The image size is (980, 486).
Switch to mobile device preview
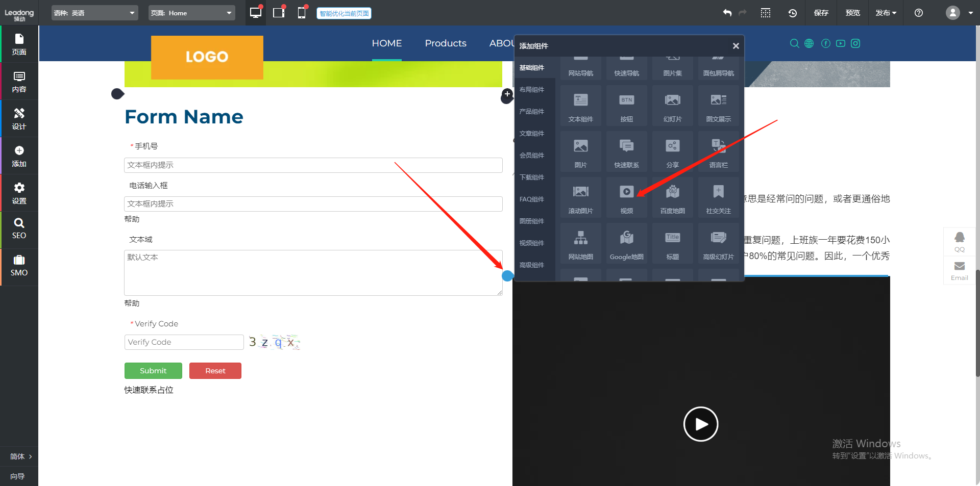(x=302, y=13)
